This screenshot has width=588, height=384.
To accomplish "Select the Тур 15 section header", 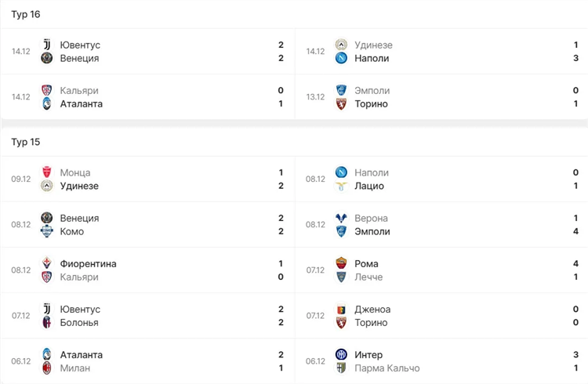I will (x=26, y=142).
